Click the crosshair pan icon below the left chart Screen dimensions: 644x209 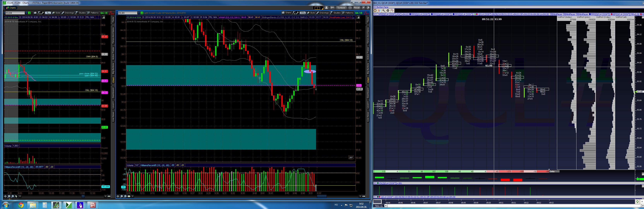tap(5, 196)
